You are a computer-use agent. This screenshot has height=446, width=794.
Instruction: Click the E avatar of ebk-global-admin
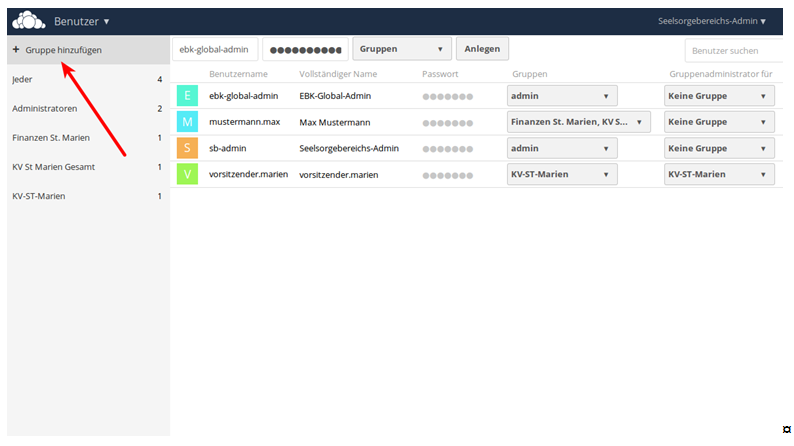point(187,96)
